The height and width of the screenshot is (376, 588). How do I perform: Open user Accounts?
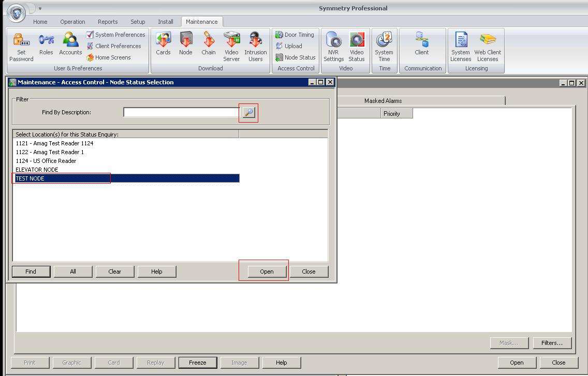coord(70,44)
